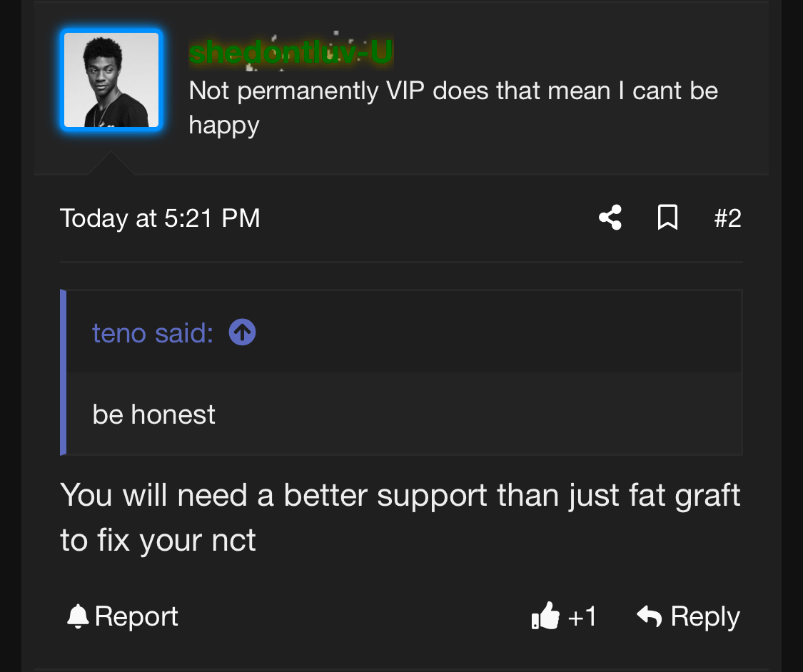Screen dimensions: 803x672
Task: Click the word "happy" in the user title
Action: point(223,125)
